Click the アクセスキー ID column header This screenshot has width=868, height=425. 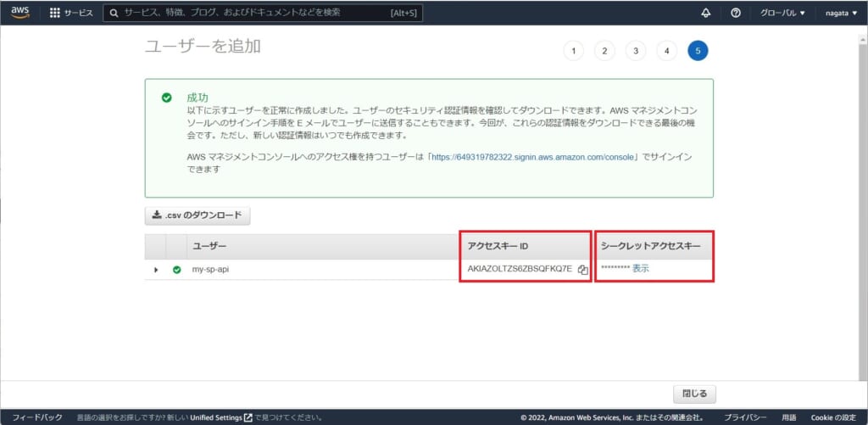(x=498, y=246)
